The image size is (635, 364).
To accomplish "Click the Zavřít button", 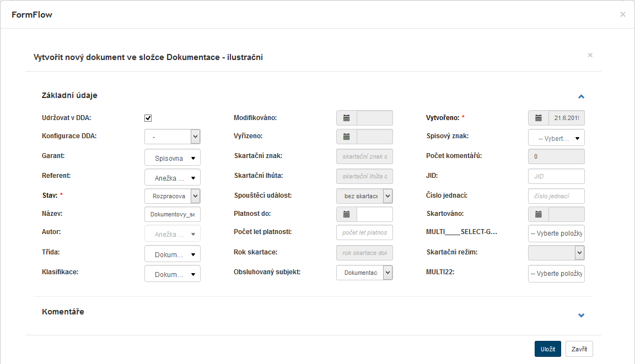I will tap(579, 349).
